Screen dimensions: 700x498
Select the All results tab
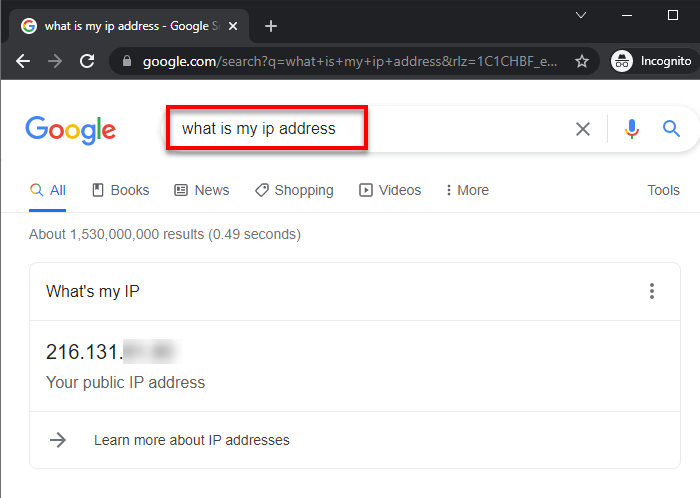point(48,191)
